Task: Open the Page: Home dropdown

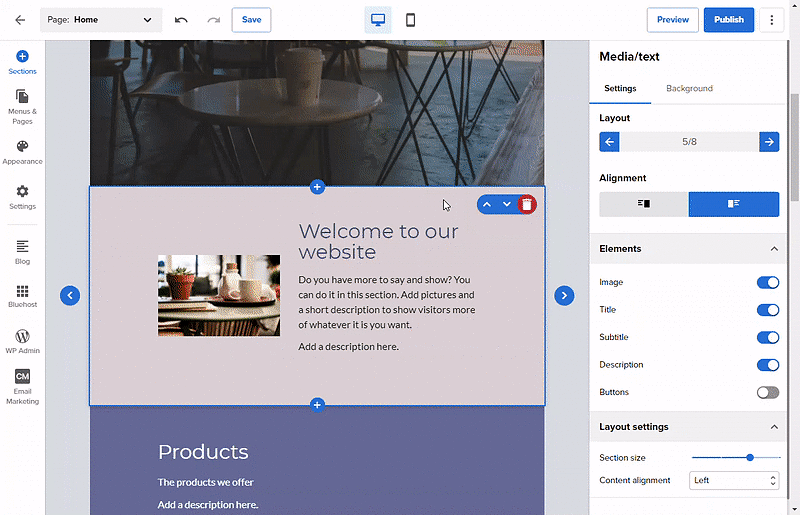Action: coord(101,20)
